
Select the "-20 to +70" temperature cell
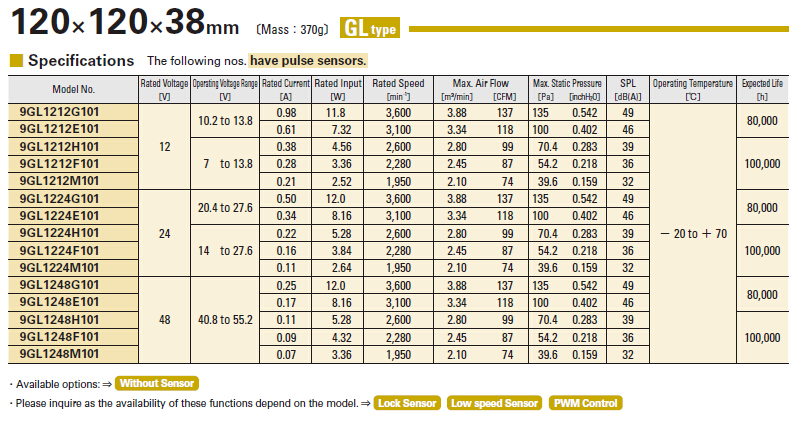(693, 232)
